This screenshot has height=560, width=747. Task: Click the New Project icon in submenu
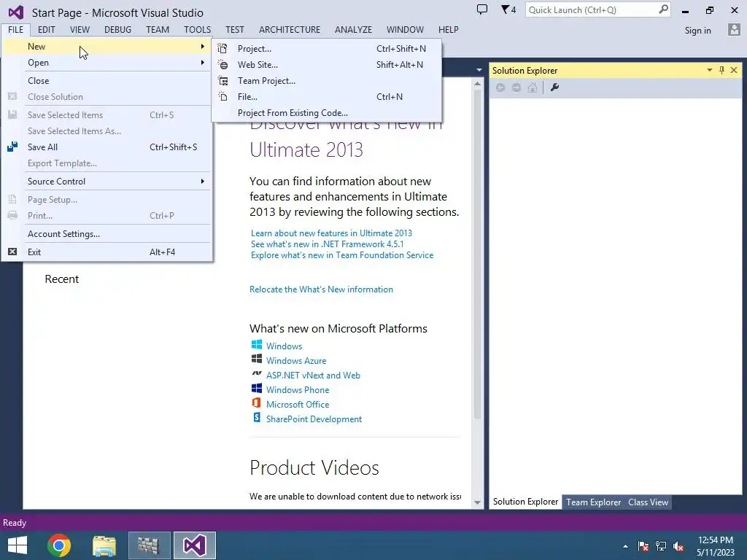tap(222, 48)
